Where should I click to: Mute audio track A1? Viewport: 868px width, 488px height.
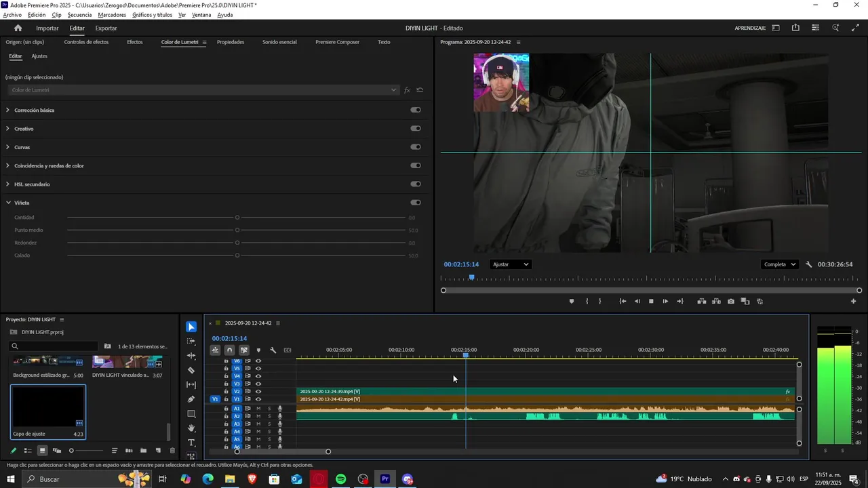tap(258, 409)
